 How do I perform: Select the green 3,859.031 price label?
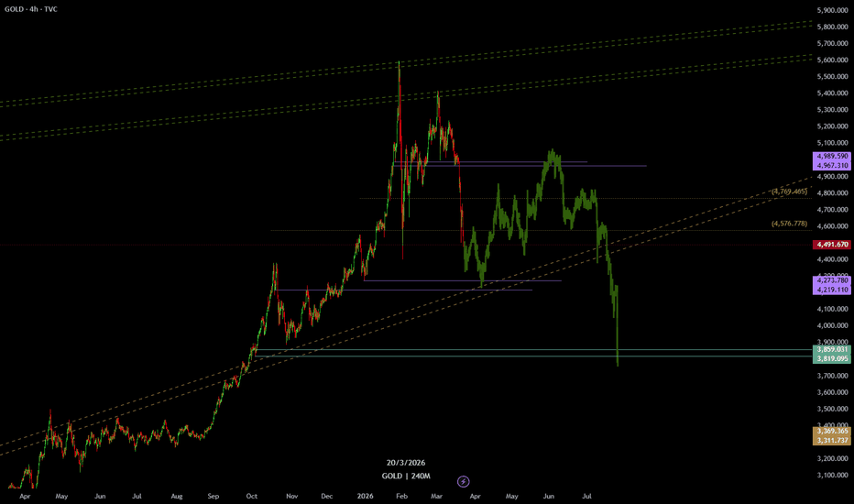point(832,349)
